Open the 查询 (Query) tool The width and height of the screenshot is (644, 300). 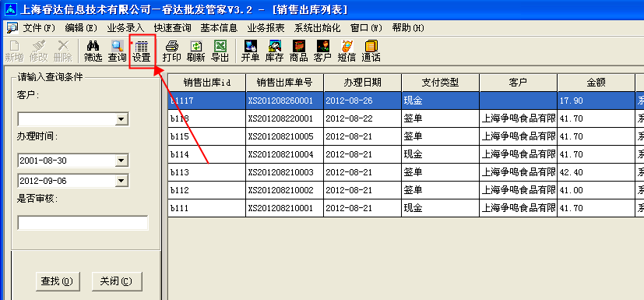(x=117, y=51)
